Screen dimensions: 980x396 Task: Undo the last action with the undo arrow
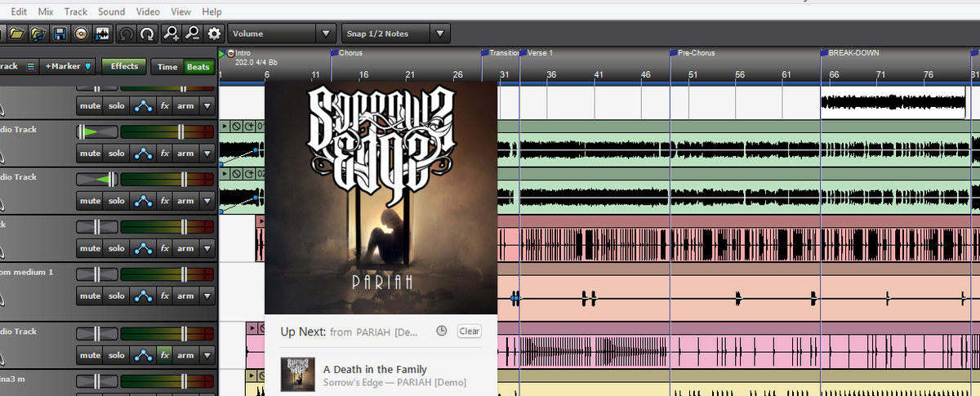[x=127, y=33]
